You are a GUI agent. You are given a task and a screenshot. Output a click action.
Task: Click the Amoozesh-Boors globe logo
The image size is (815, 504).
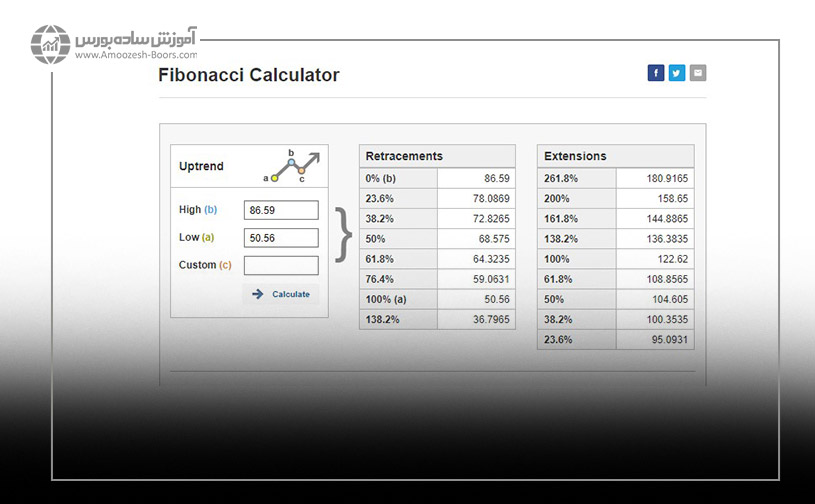coord(50,45)
